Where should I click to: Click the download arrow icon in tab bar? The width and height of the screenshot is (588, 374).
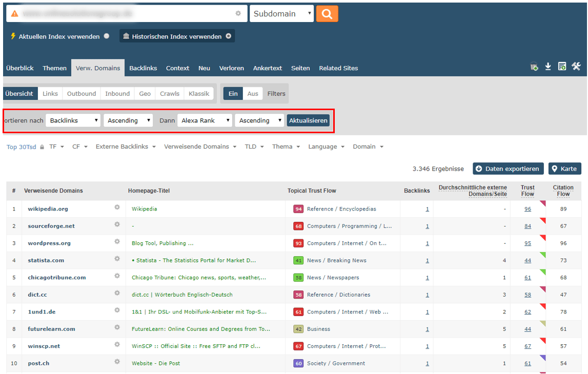pos(548,67)
